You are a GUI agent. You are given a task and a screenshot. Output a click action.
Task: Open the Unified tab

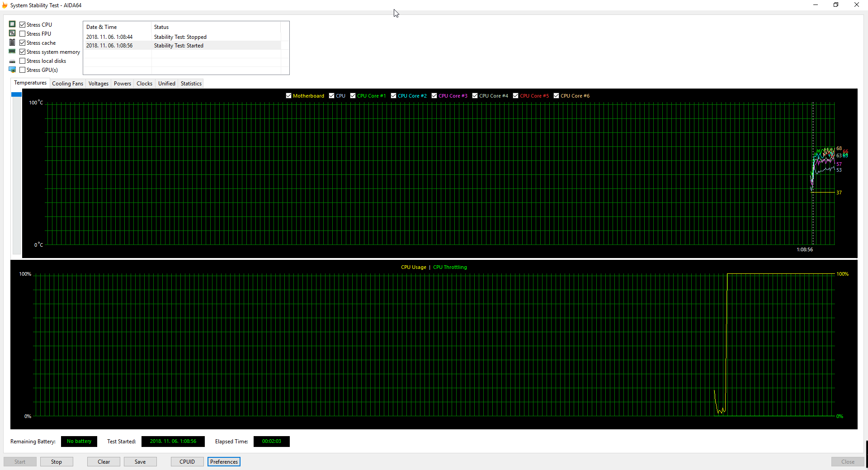point(167,84)
